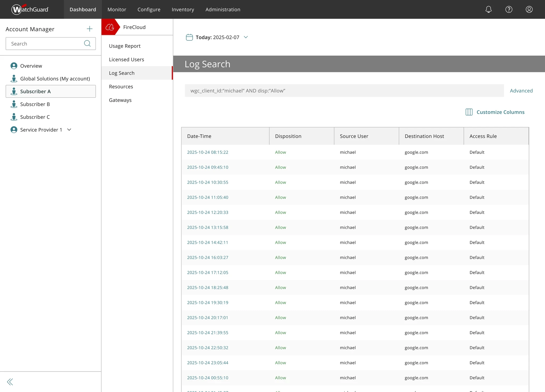Click the plus icon beside Account Manager
Screen dimensions: 545x392
click(90, 29)
